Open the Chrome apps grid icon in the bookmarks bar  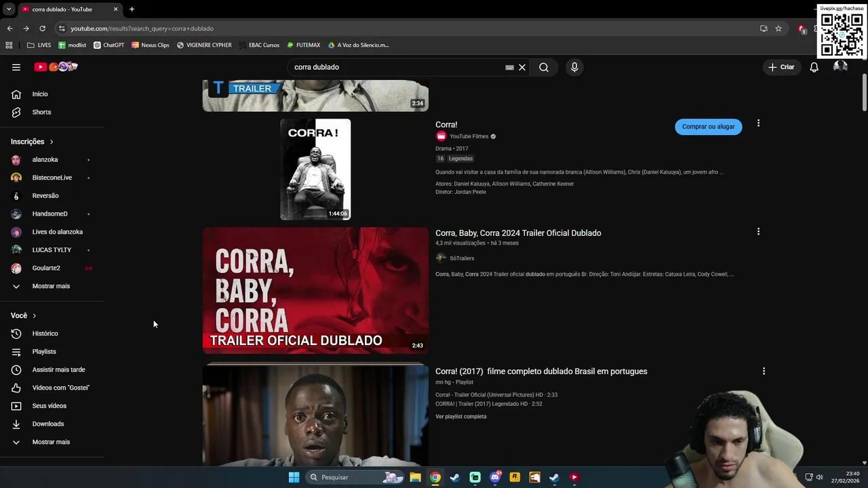tap(9, 45)
